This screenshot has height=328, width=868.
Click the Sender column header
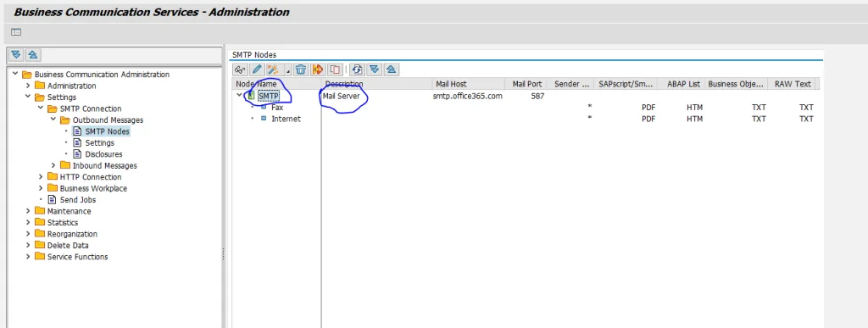570,84
